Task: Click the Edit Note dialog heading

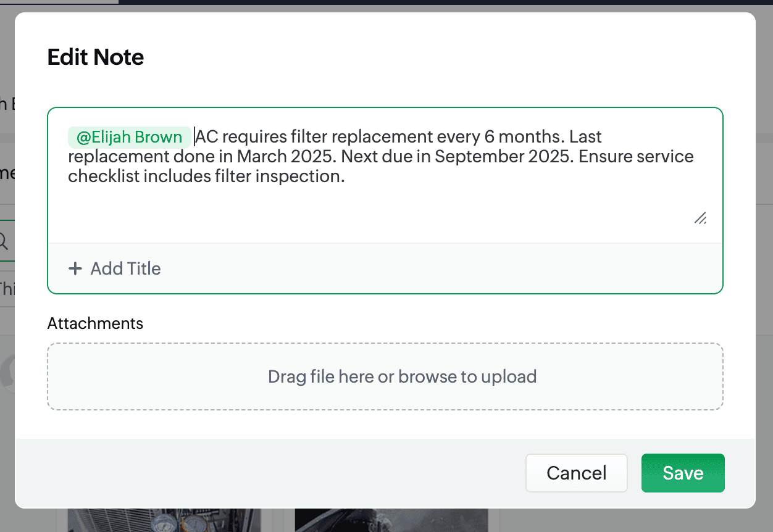Action: click(x=96, y=57)
